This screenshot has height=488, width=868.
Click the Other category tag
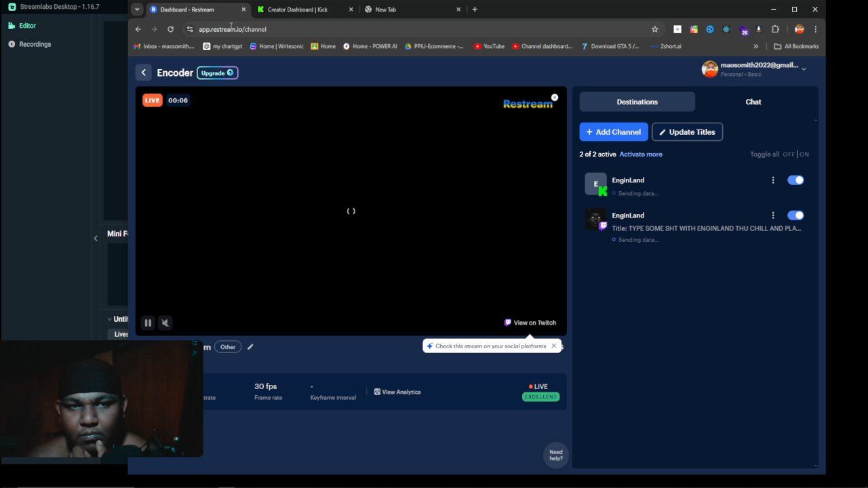tap(228, 347)
